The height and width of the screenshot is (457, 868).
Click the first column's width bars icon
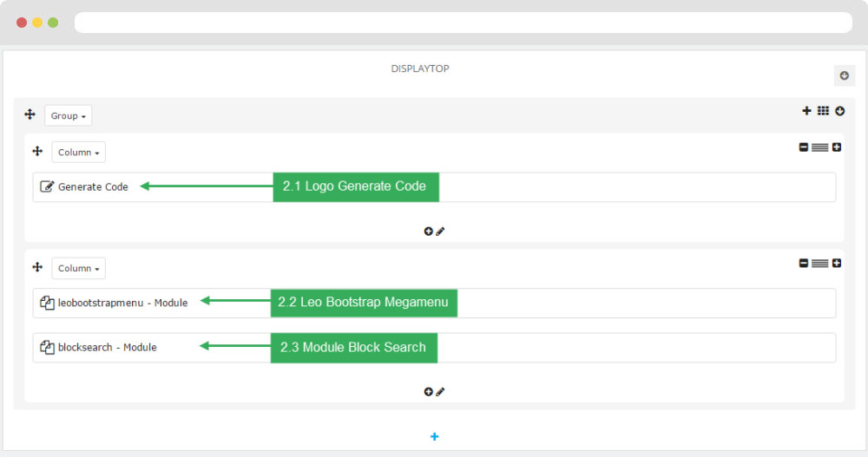[x=820, y=147]
